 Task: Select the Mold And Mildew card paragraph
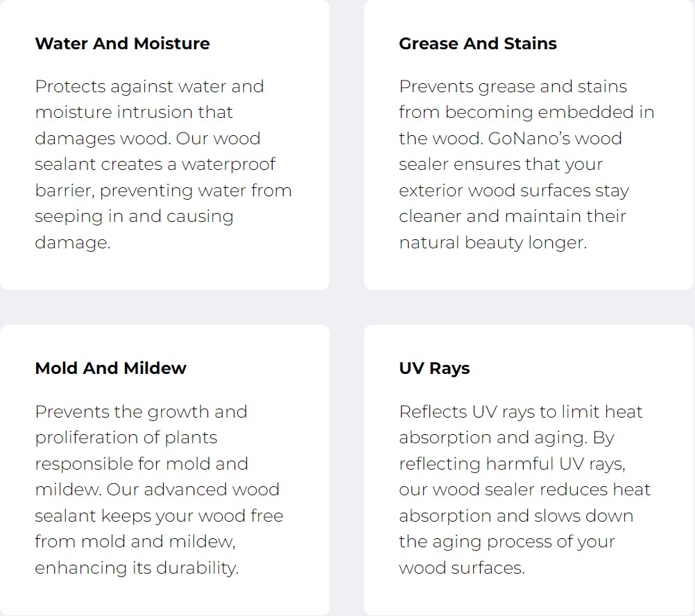159,490
